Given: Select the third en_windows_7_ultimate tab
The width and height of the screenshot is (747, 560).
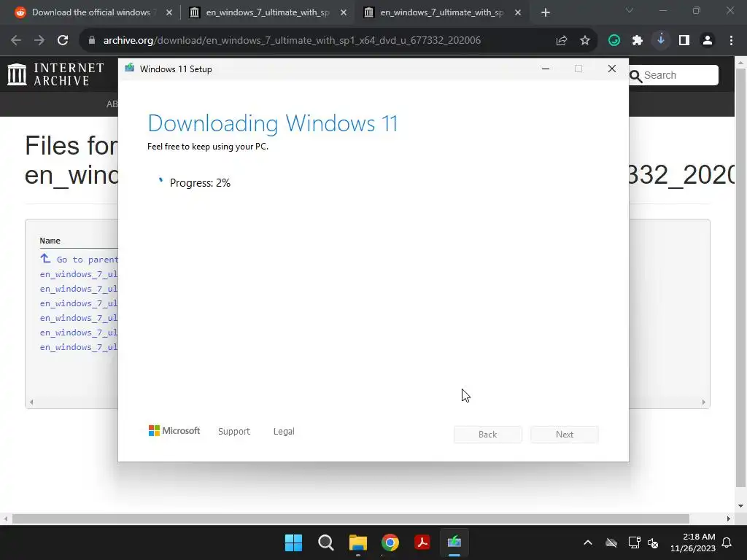Looking at the screenshot, I should pos(441,12).
